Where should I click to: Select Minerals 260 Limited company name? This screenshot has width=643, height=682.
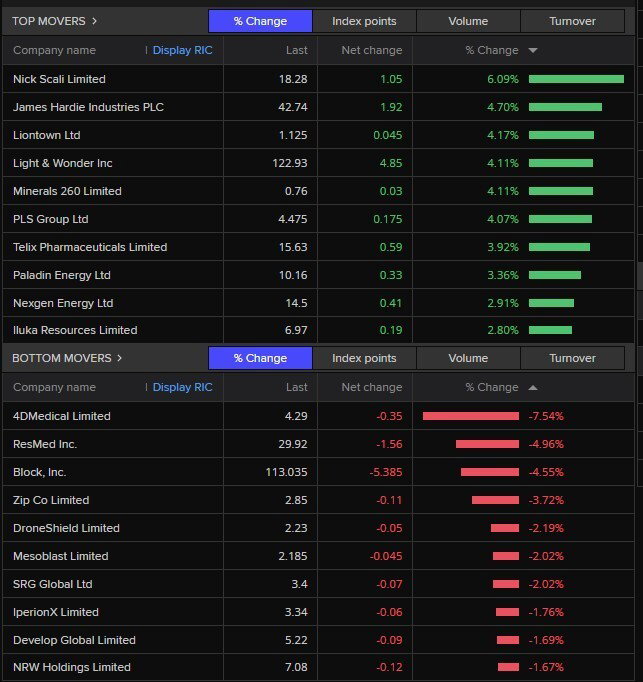[67, 191]
